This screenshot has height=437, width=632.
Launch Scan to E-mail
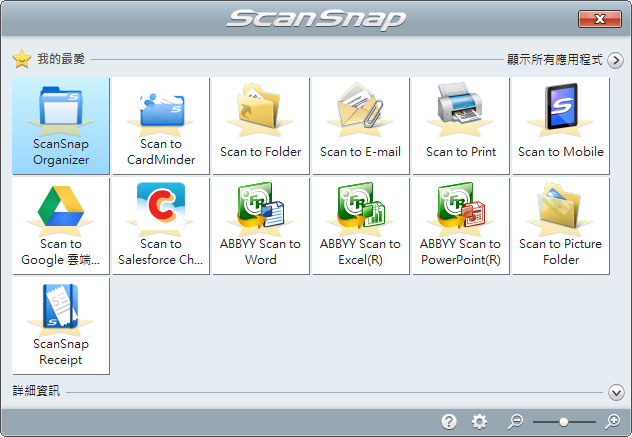tap(360, 125)
